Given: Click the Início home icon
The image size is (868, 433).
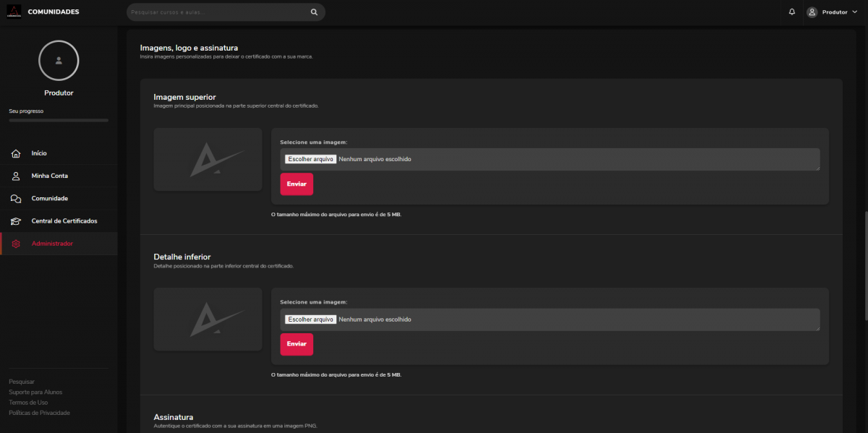Looking at the screenshot, I should 16,153.
